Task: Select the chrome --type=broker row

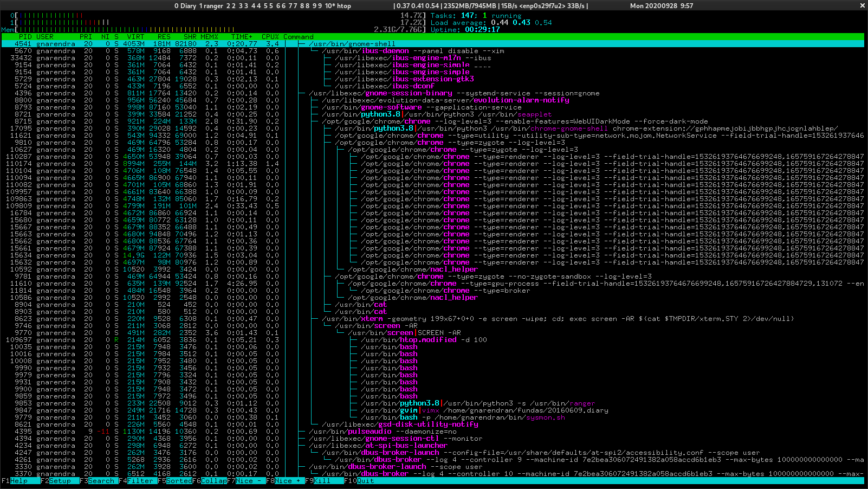Action: point(432,291)
